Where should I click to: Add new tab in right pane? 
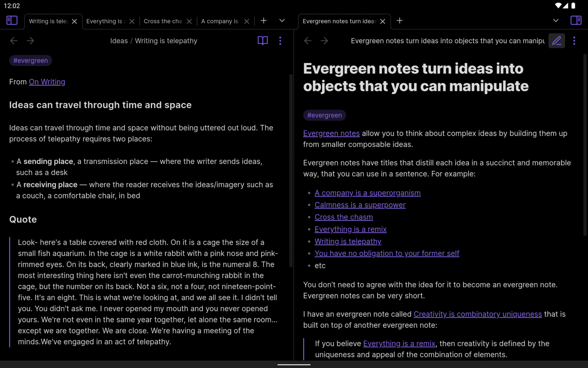(x=400, y=21)
